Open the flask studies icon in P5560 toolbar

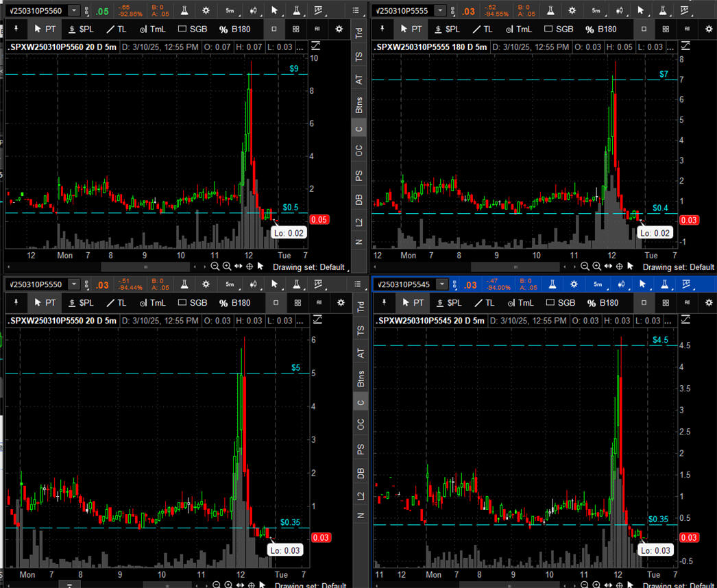pos(185,12)
